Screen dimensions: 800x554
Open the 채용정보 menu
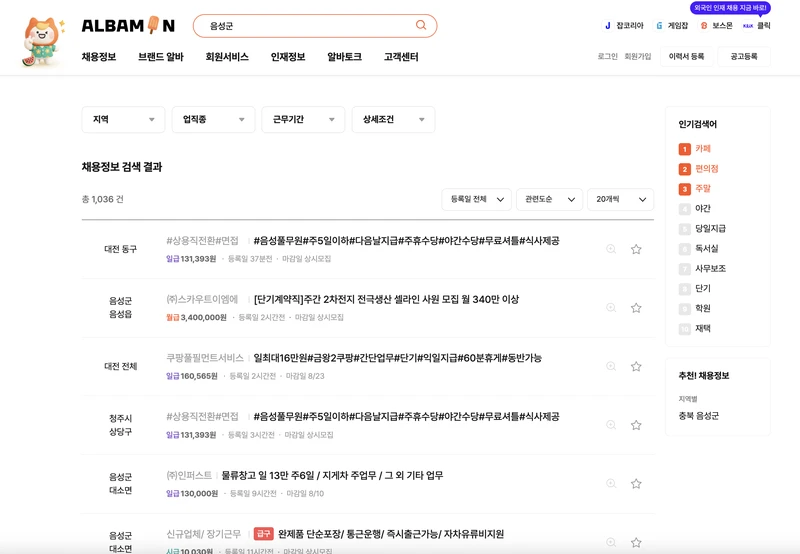click(99, 57)
